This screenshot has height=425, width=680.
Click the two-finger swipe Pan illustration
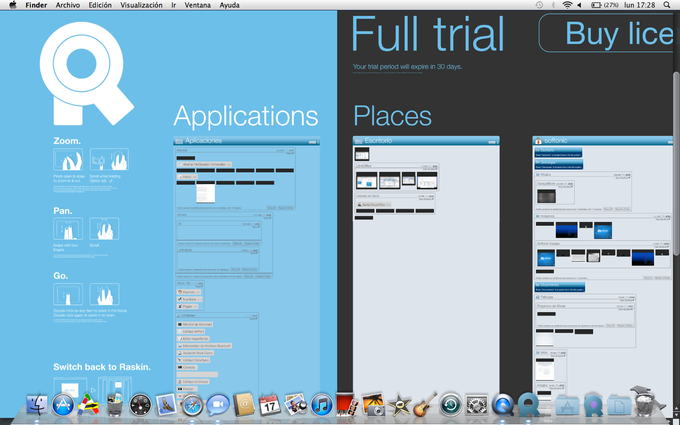pos(68,229)
